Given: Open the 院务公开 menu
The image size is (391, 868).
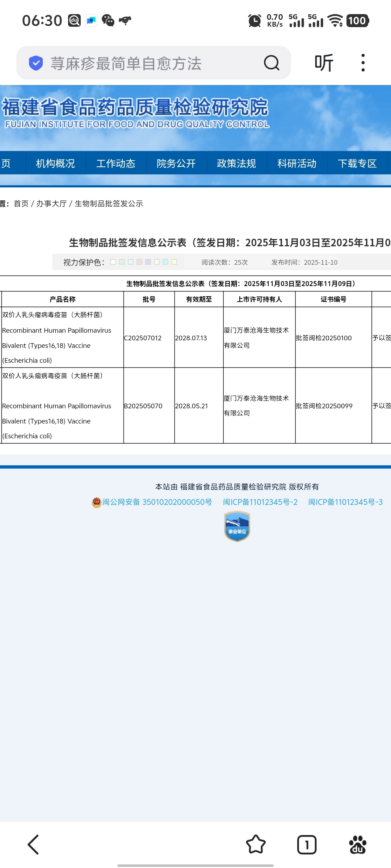Looking at the screenshot, I should [x=176, y=163].
